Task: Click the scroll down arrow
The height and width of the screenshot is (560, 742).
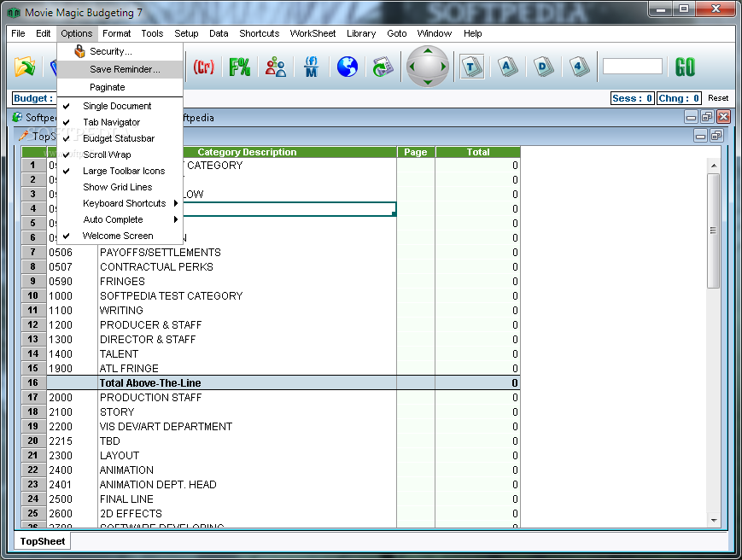Action: point(714,521)
